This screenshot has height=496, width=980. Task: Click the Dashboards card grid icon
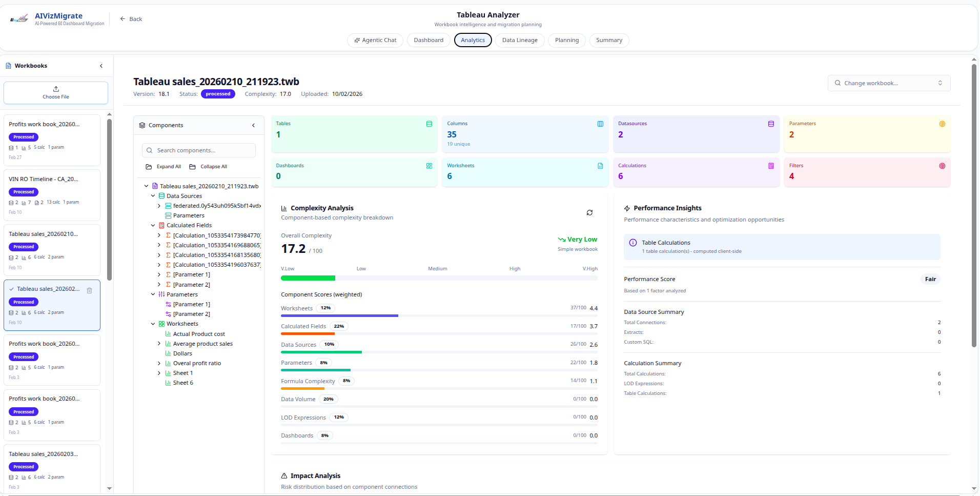click(x=429, y=166)
